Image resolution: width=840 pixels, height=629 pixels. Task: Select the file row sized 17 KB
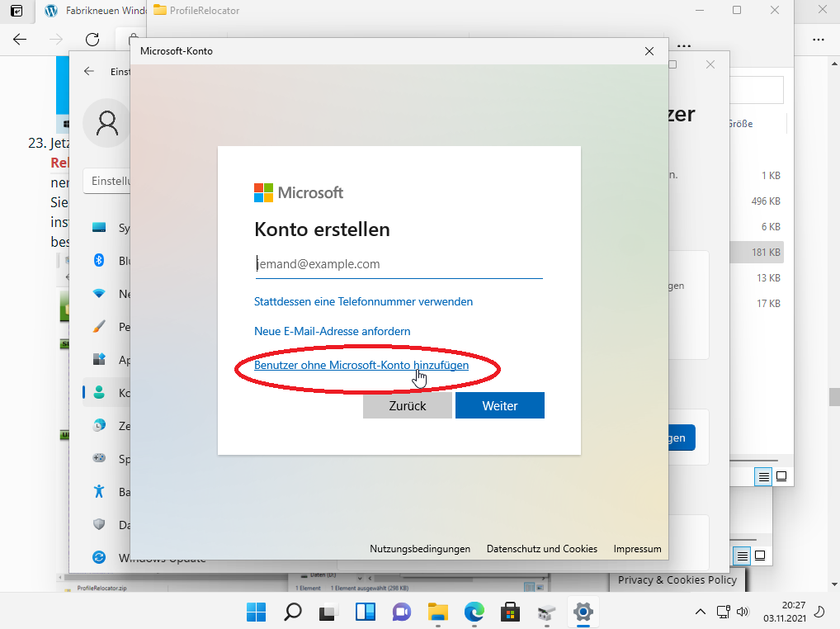[x=757, y=303]
